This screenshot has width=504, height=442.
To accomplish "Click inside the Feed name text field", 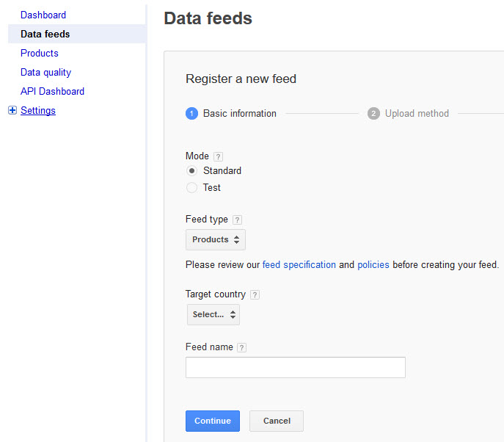I will pyautogui.click(x=296, y=367).
